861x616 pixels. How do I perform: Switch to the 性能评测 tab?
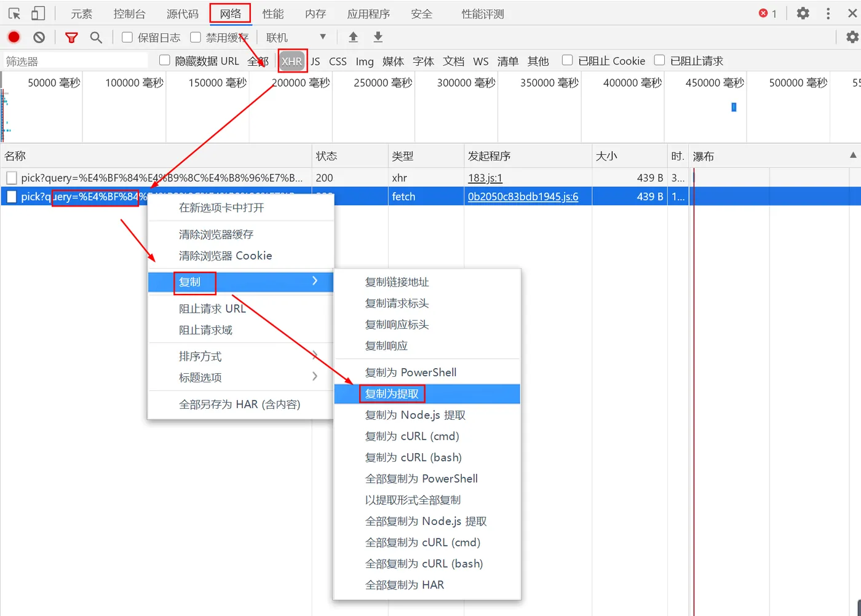(483, 14)
